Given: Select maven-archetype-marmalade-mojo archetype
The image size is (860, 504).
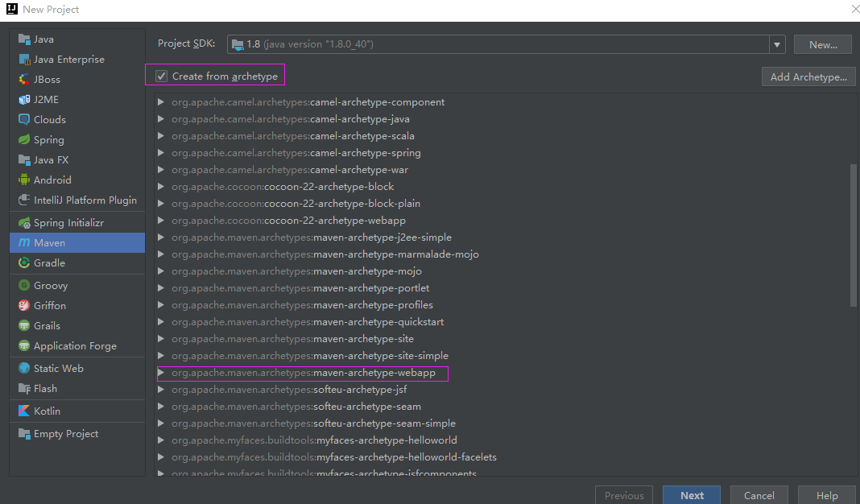Looking at the screenshot, I should (325, 254).
